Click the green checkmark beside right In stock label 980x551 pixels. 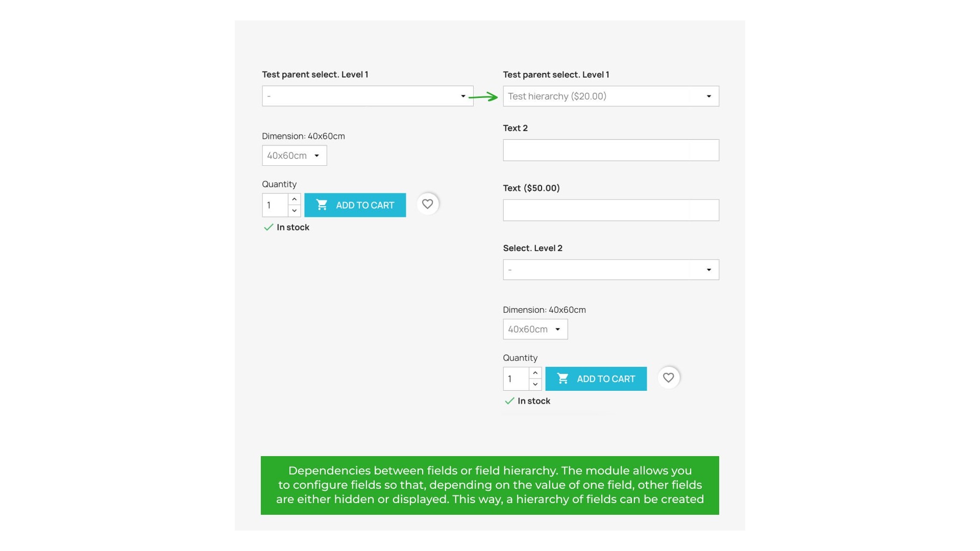[x=509, y=401]
